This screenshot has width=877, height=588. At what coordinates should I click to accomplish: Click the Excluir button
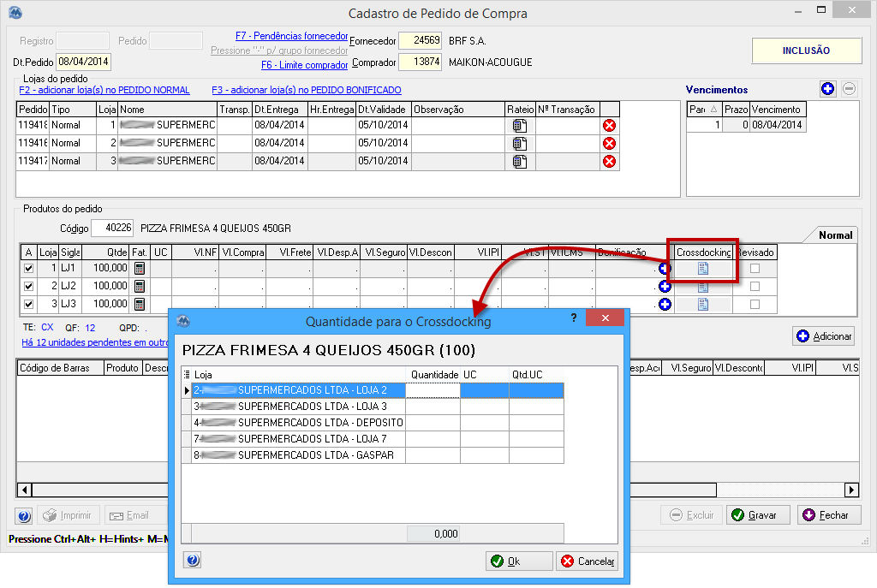692,514
